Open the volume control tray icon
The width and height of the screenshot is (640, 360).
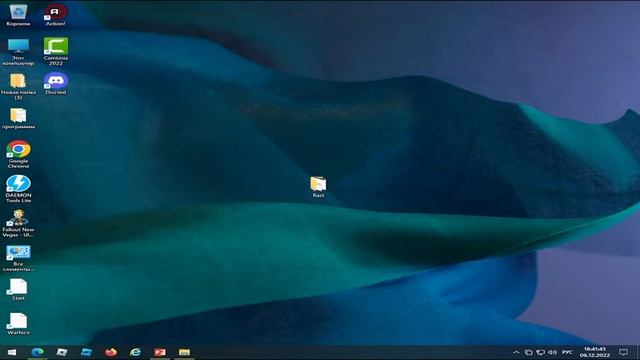coord(553,352)
